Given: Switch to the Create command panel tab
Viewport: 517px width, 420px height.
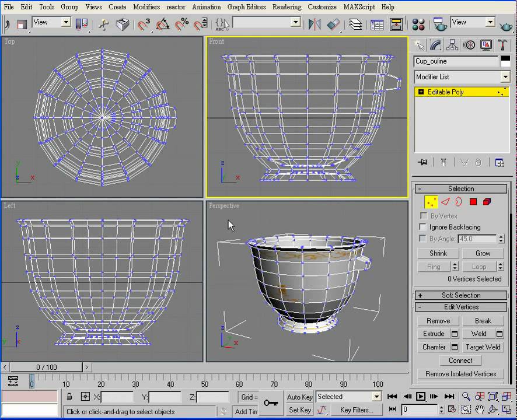Looking at the screenshot, I should tap(419, 45).
